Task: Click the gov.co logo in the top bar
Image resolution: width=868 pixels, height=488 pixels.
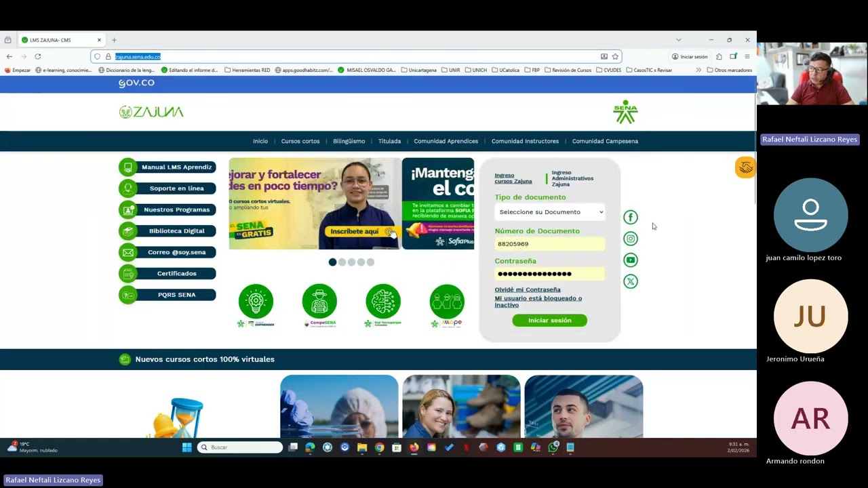Action: (x=136, y=83)
